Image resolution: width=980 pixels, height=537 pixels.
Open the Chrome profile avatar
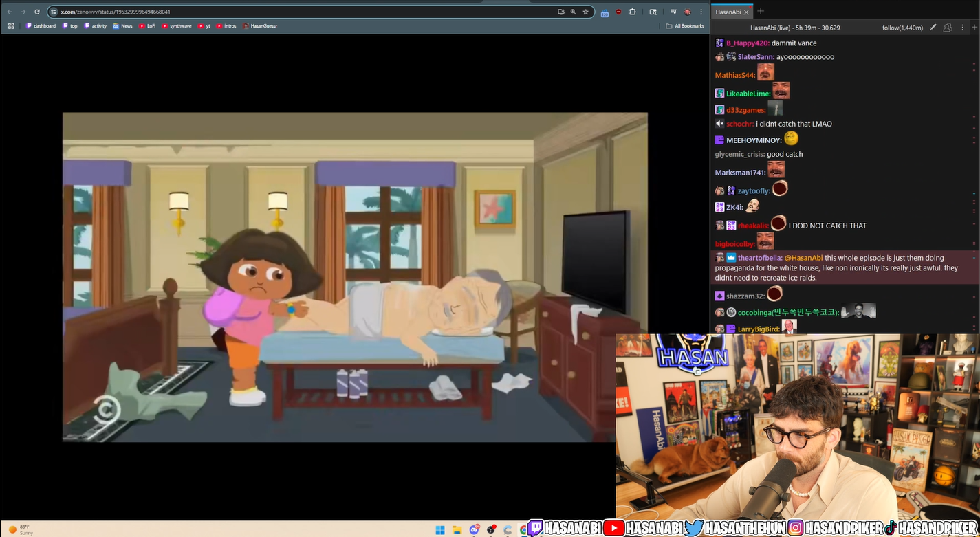coord(687,12)
